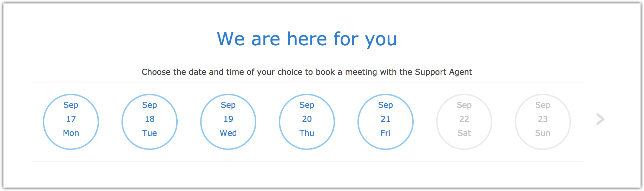Click the "Thu" day label
This screenshot has width=644, height=191.
307,133
